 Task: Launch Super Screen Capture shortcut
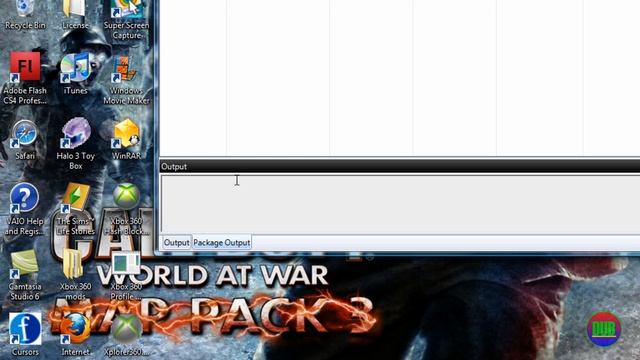point(127,18)
